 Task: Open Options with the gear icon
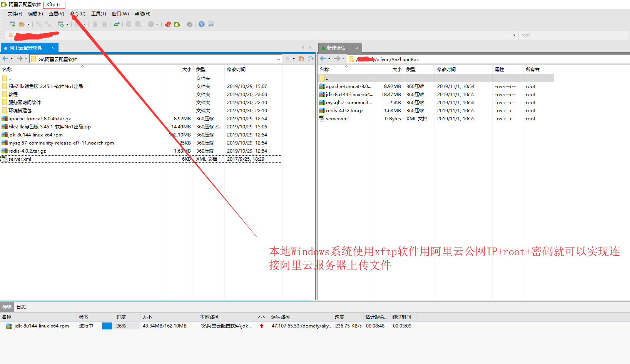(189, 24)
